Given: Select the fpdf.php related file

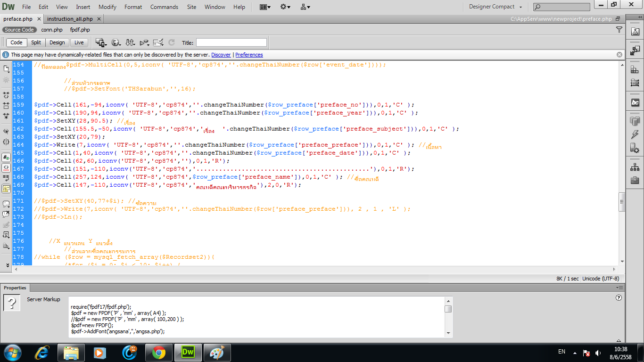Looking at the screenshot, I should click(80, 30).
